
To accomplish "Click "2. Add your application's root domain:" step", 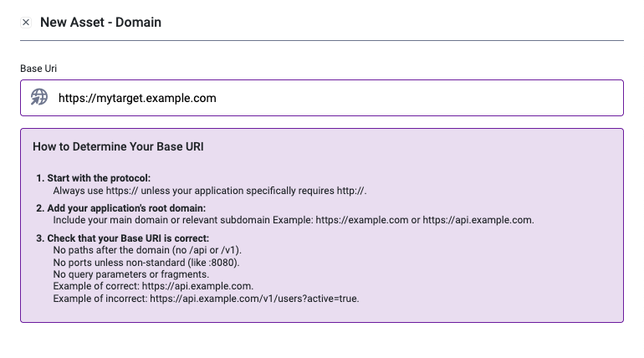I will click(120, 208).
